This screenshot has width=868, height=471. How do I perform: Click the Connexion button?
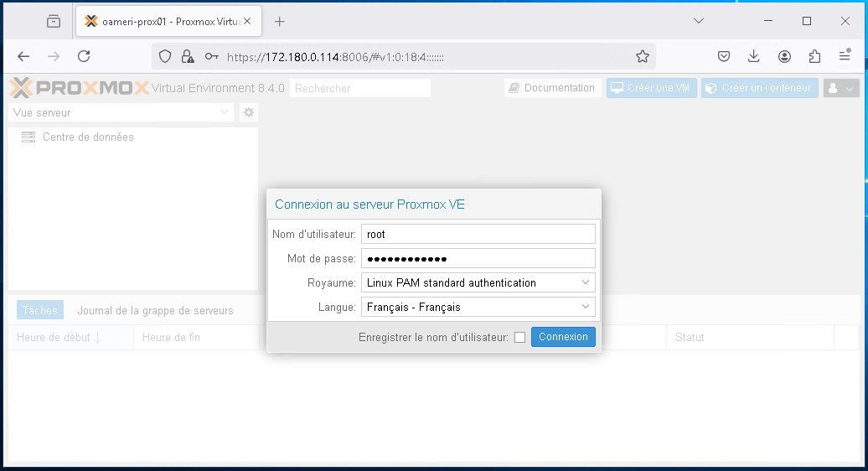pos(563,337)
